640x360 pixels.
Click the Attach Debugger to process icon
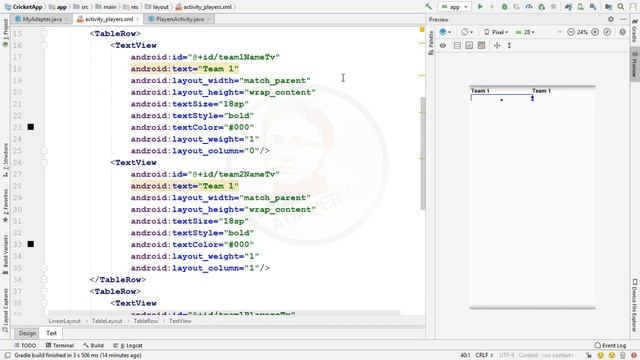[x=542, y=7]
